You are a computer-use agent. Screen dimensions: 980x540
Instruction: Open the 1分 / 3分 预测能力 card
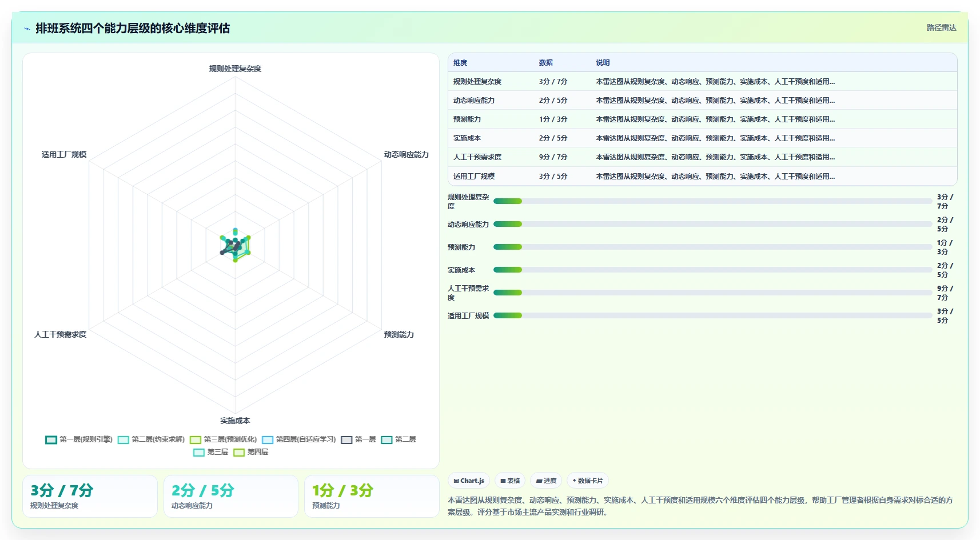point(372,497)
